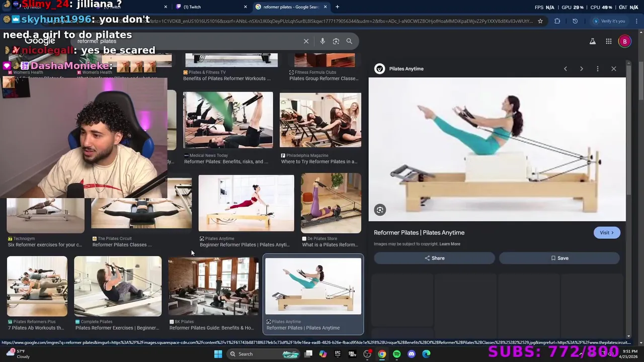Bookmark this page with the star icon
The width and height of the screenshot is (644, 362).
click(x=540, y=21)
